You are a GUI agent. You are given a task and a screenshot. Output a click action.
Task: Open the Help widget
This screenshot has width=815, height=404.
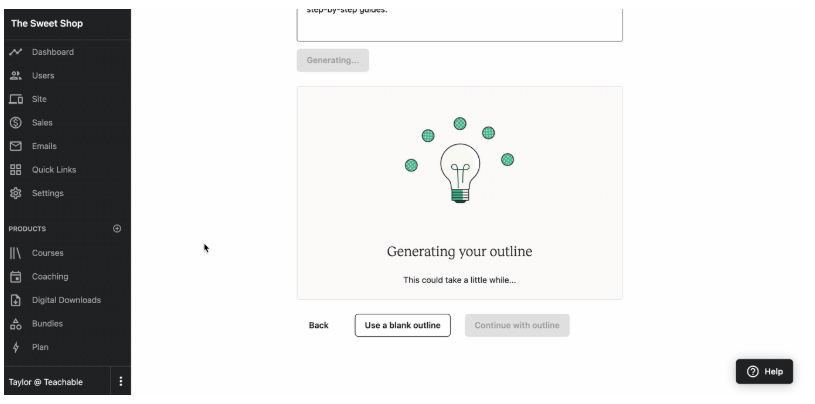click(x=764, y=371)
